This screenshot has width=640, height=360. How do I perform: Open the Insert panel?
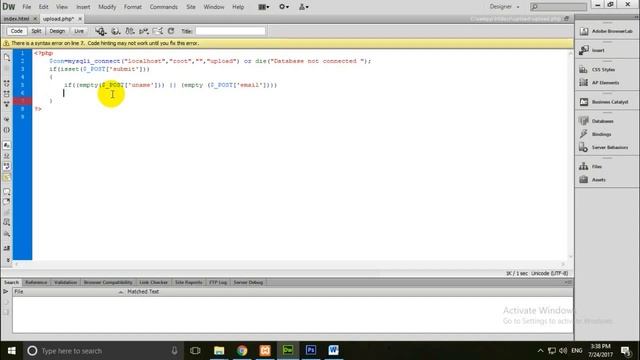(x=592, y=50)
